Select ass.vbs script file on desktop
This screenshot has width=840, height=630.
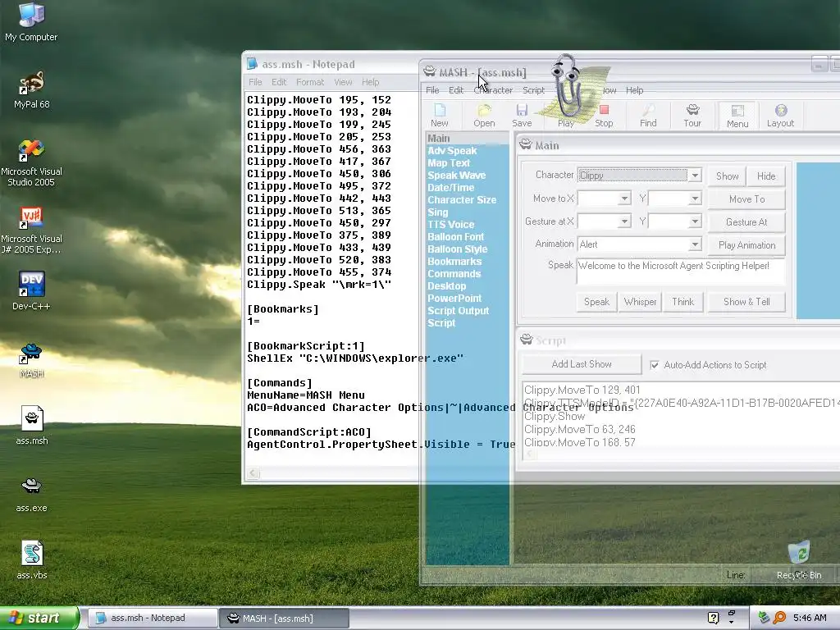tap(32, 559)
